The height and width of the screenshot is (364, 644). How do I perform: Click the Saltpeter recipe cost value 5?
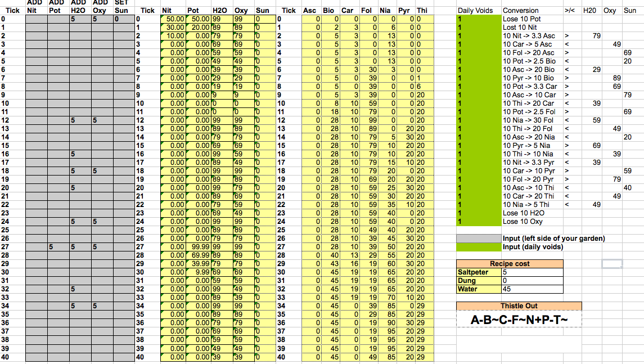coord(532,272)
